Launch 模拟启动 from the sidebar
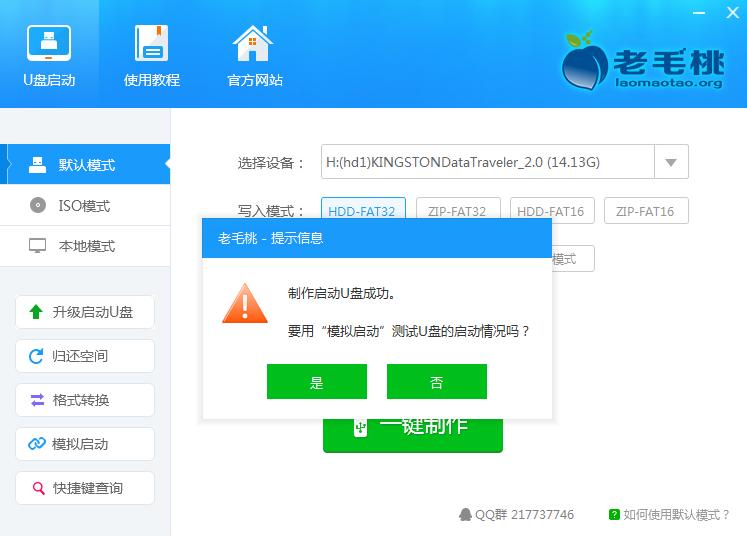The height and width of the screenshot is (536, 747). click(85, 444)
